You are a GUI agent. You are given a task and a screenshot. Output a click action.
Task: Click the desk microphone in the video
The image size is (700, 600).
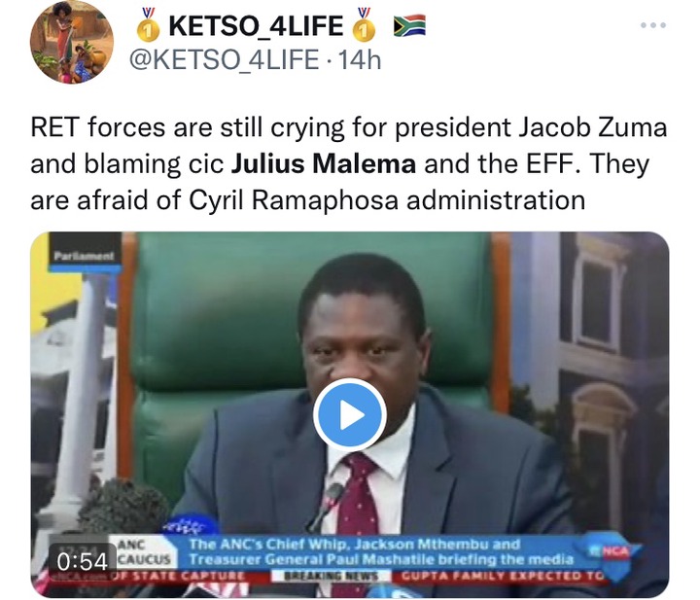[x=328, y=506]
